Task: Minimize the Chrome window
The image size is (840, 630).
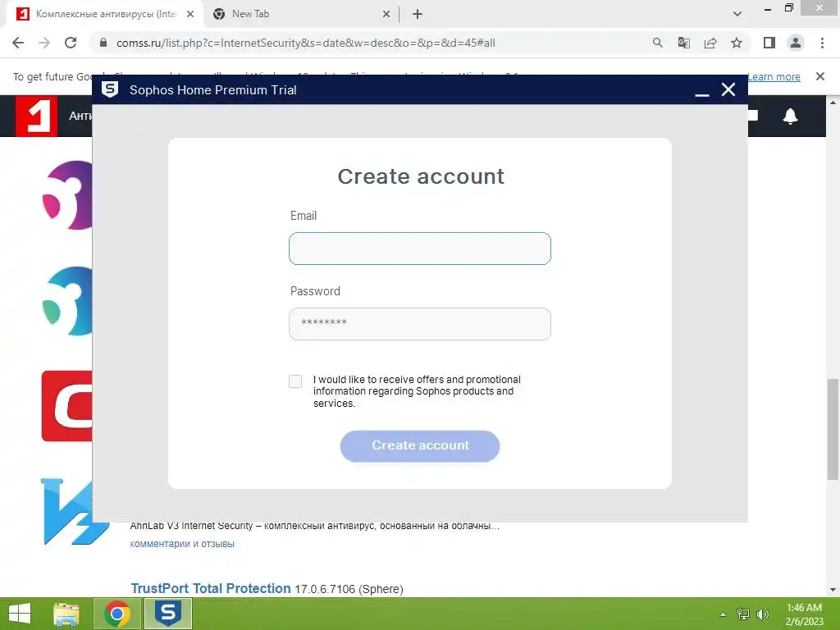Action: [768, 8]
